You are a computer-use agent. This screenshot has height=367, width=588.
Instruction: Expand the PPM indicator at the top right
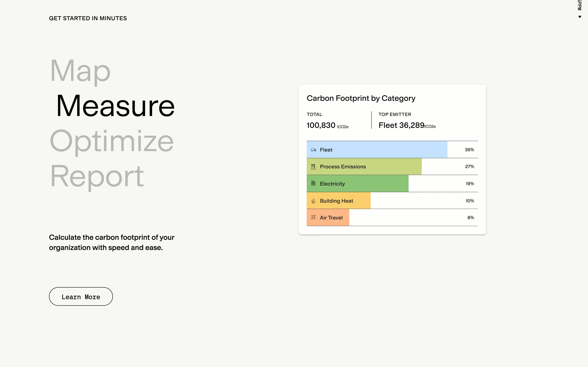(x=579, y=5)
